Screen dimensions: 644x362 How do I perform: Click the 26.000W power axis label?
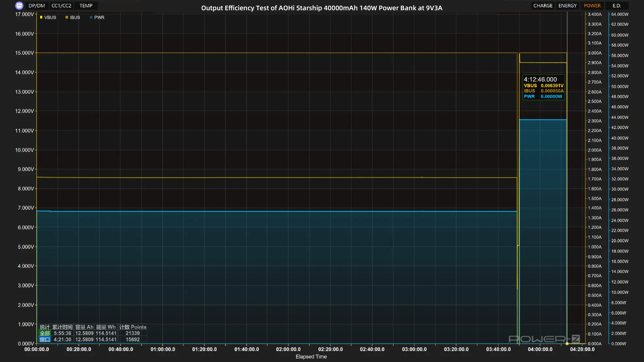(620, 210)
